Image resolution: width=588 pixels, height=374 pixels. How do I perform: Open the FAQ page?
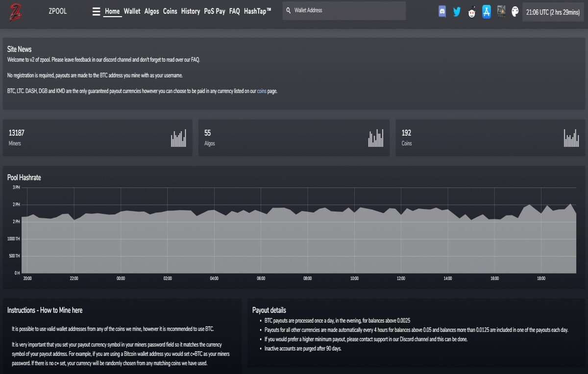coord(234,11)
